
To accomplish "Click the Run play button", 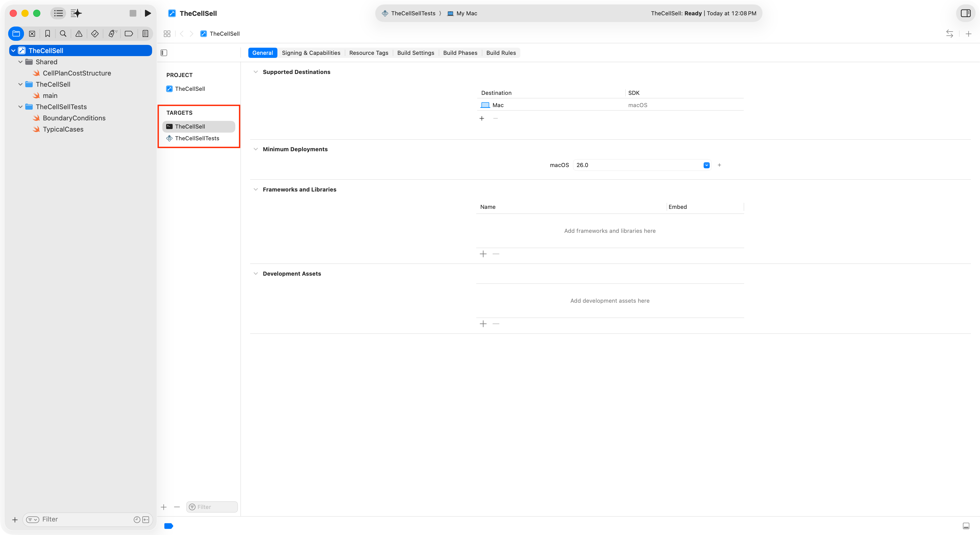I will (148, 13).
